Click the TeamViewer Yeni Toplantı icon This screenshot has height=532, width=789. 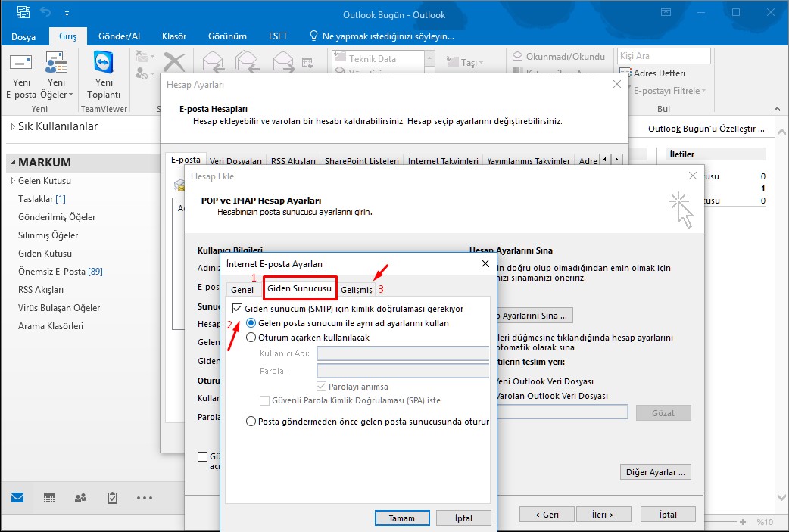[104, 62]
